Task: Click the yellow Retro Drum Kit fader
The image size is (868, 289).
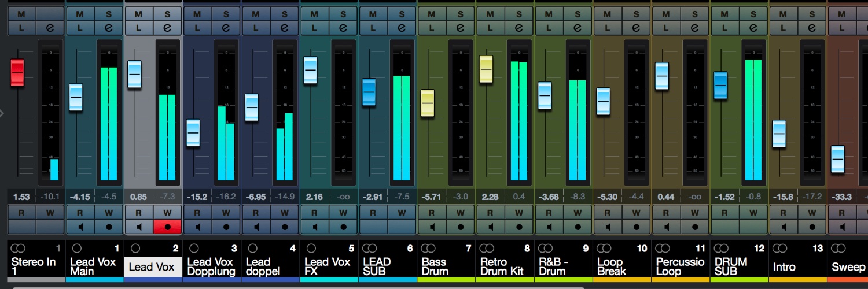Action: [x=486, y=69]
